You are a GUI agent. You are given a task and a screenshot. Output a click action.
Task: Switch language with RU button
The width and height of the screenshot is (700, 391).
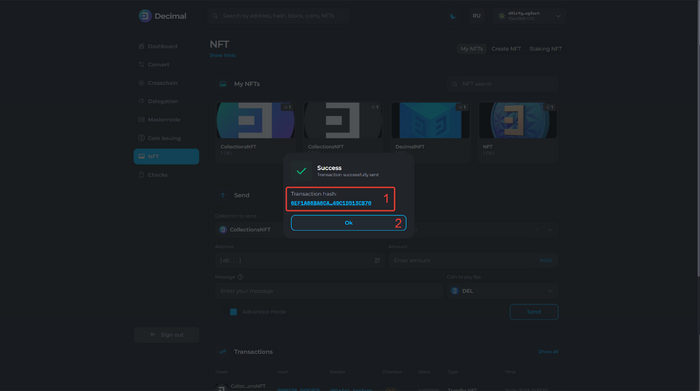[x=476, y=16]
